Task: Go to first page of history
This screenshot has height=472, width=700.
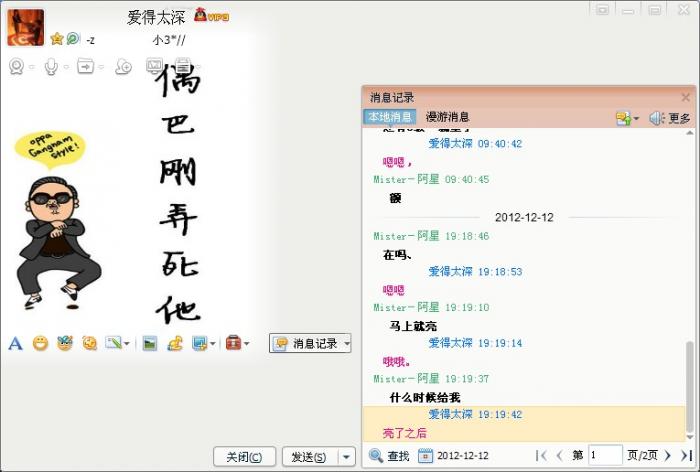Action: point(542,455)
